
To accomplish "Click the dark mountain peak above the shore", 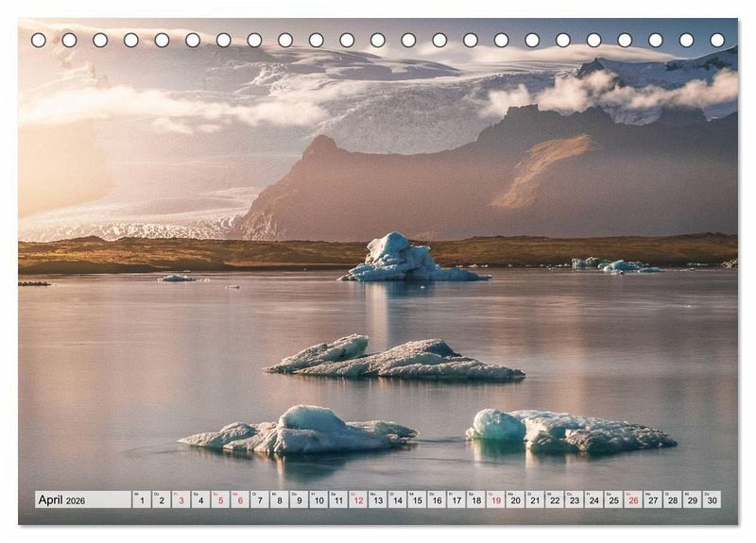I will (323, 146).
